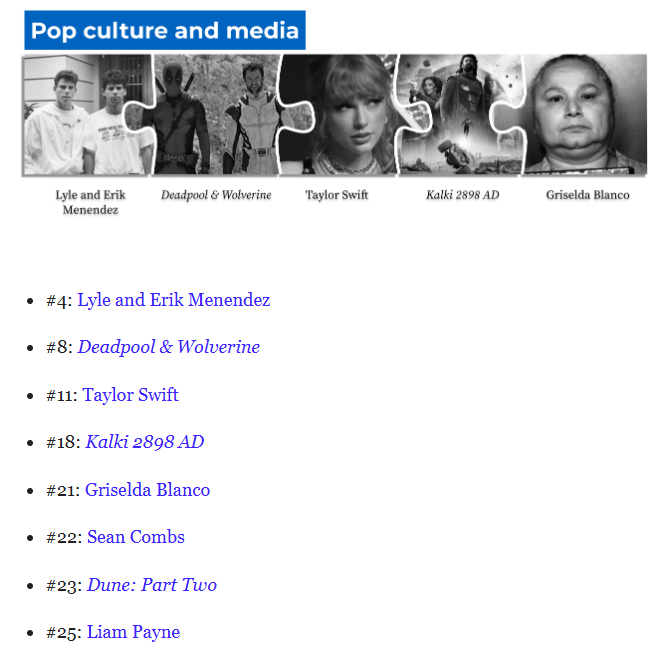Click the Deadpool & Wolverine caption below image

[x=216, y=195]
